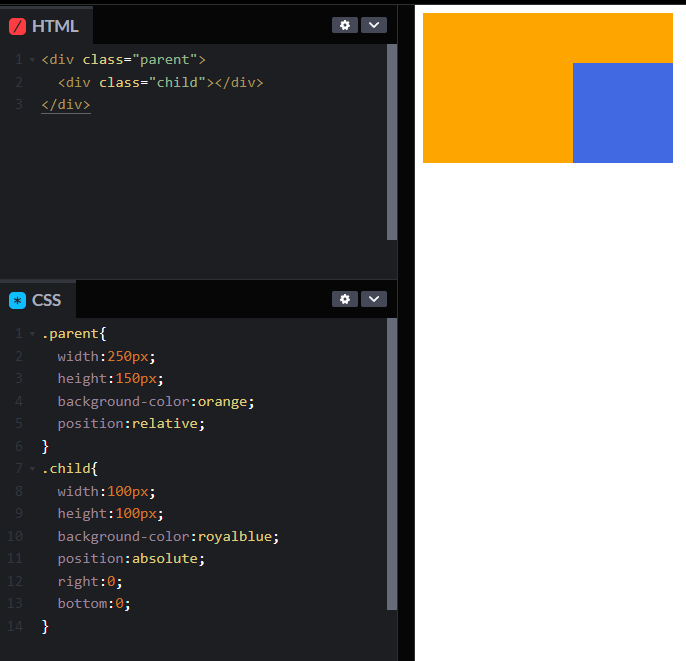Click the right:0 declaration
The image size is (686, 661).
click(x=90, y=581)
